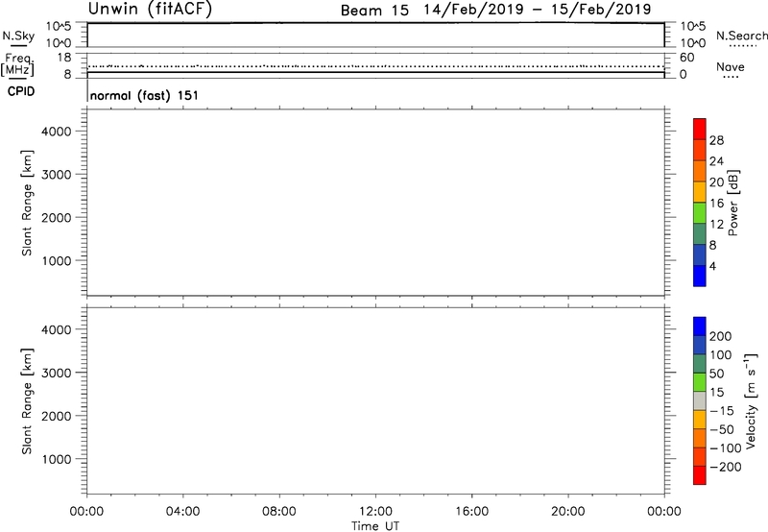Select the 'Nave' legend label
Viewport: 768px width, 532px height.
pos(731,67)
